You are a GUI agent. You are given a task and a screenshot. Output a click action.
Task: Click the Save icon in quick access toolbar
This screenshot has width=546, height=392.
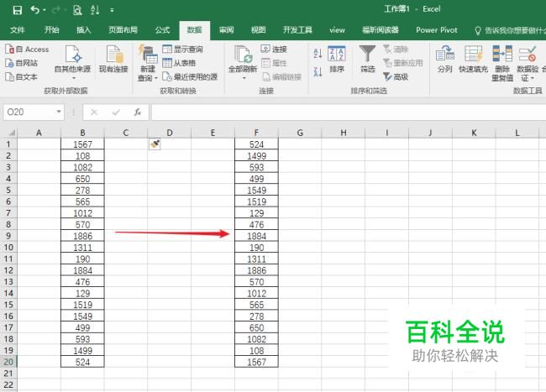click(17, 10)
